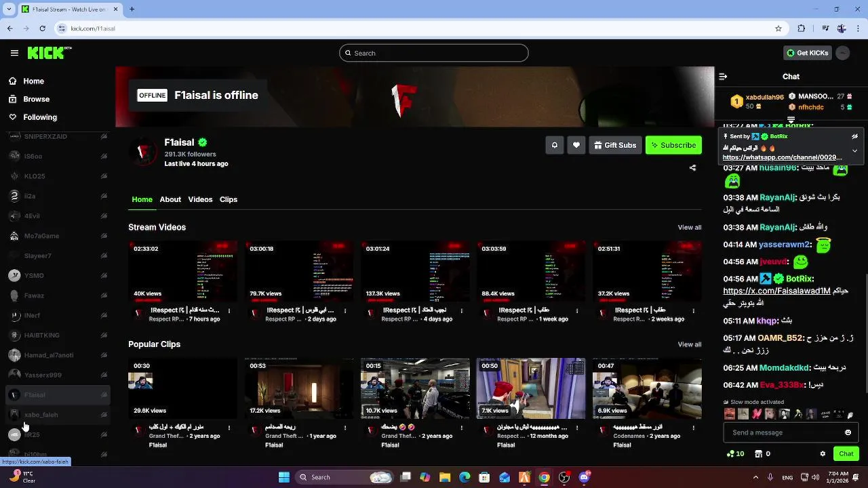
Task: Open the emoji picker in the message box
Action: click(x=848, y=432)
